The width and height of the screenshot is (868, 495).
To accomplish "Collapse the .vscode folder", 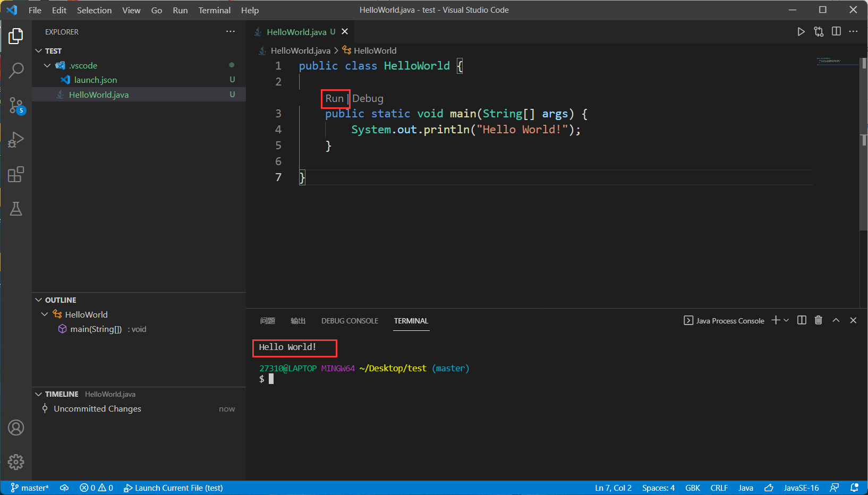I will (47, 65).
